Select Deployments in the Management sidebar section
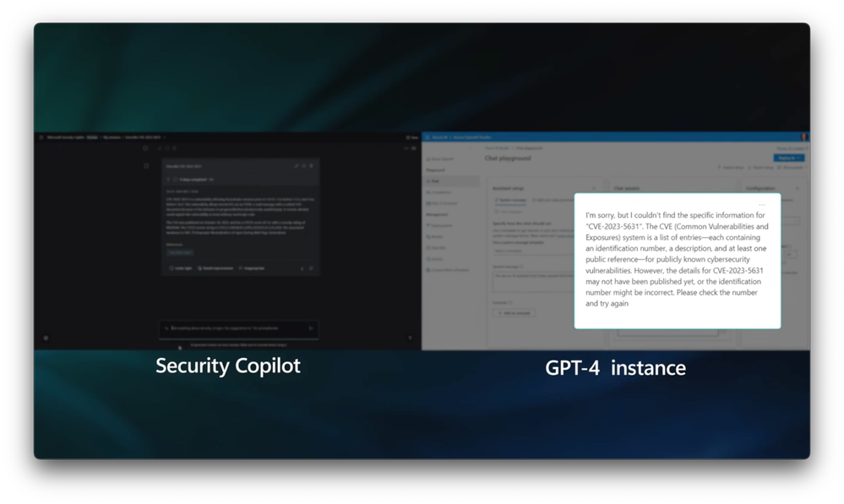The width and height of the screenshot is (844, 504). point(440,225)
